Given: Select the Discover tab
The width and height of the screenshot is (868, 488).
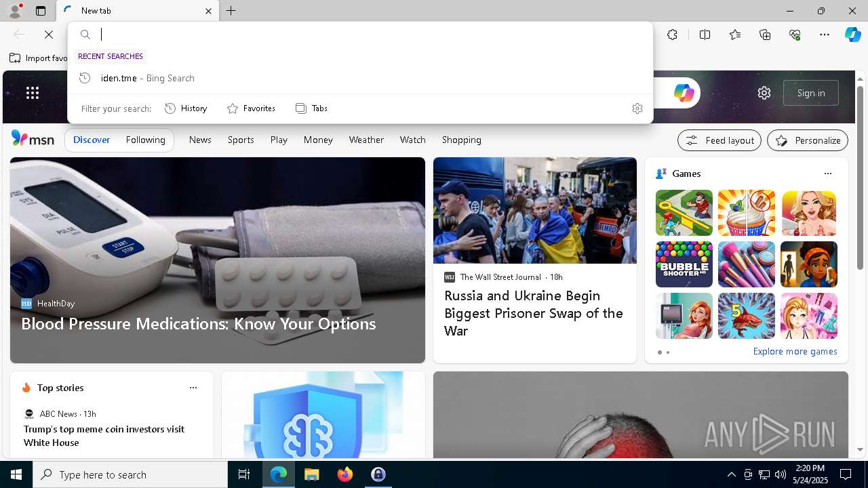Looking at the screenshot, I should click(92, 140).
